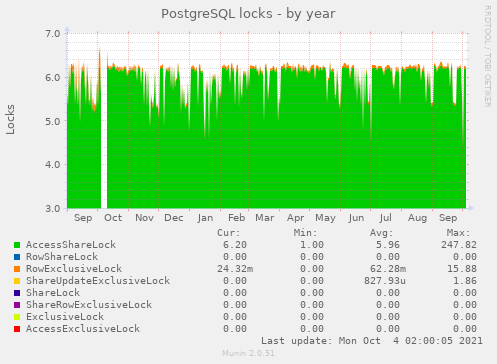
Task: Click the Nov x-axis month label
Action: pos(144,218)
